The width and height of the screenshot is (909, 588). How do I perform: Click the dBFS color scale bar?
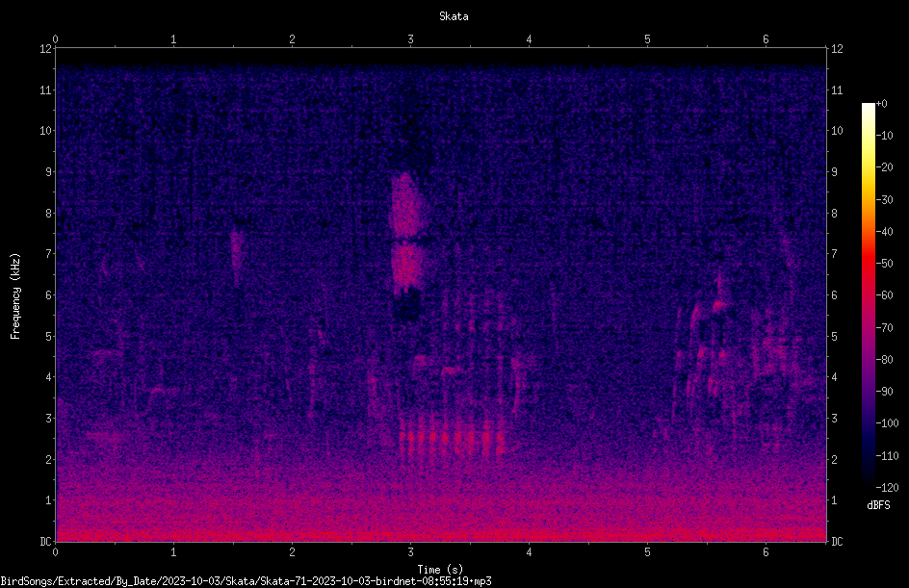pyautogui.click(x=868, y=295)
